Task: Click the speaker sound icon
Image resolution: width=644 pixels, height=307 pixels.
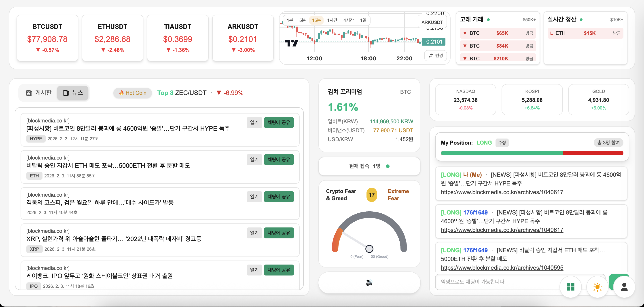Action: (x=369, y=282)
